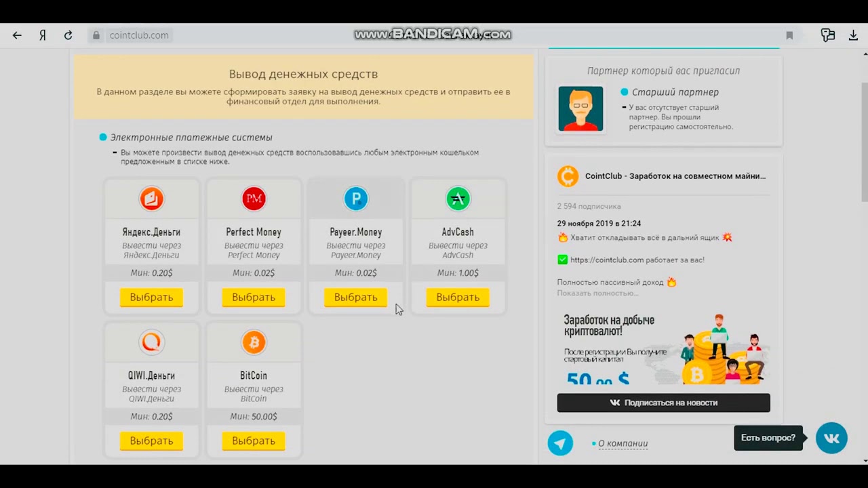Click the 2 594 подписчика text
Image resolution: width=868 pixels, height=488 pixels.
pos(589,206)
